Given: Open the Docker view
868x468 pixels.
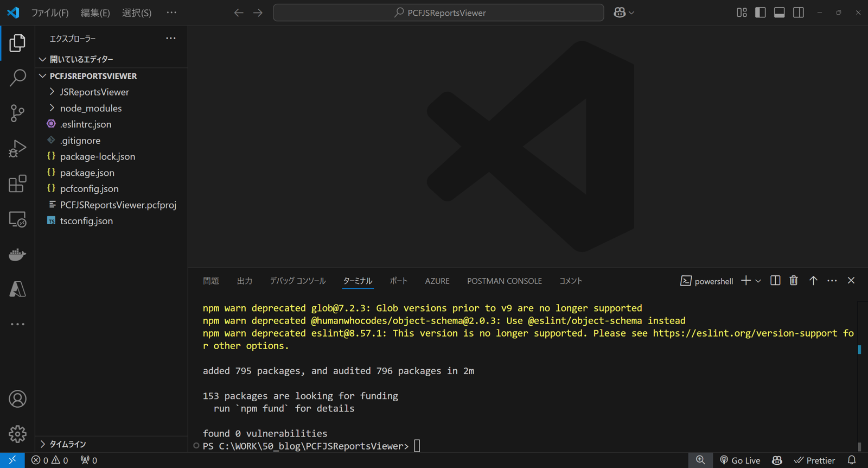Looking at the screenshot, I should pos(17,254).
